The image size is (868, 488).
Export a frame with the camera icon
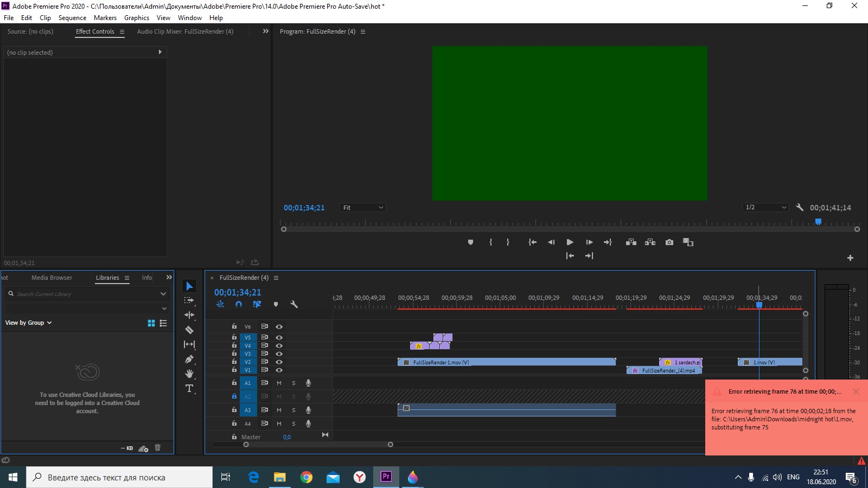(669, 242)
